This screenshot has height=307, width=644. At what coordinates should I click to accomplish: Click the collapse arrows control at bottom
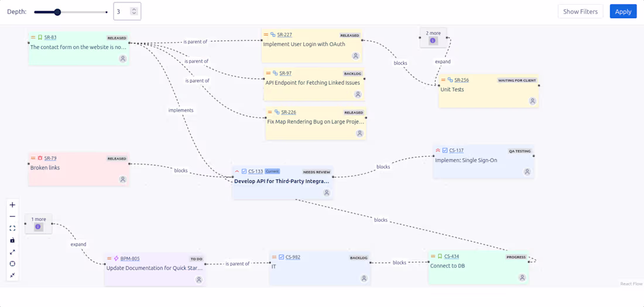coord(12,275)
